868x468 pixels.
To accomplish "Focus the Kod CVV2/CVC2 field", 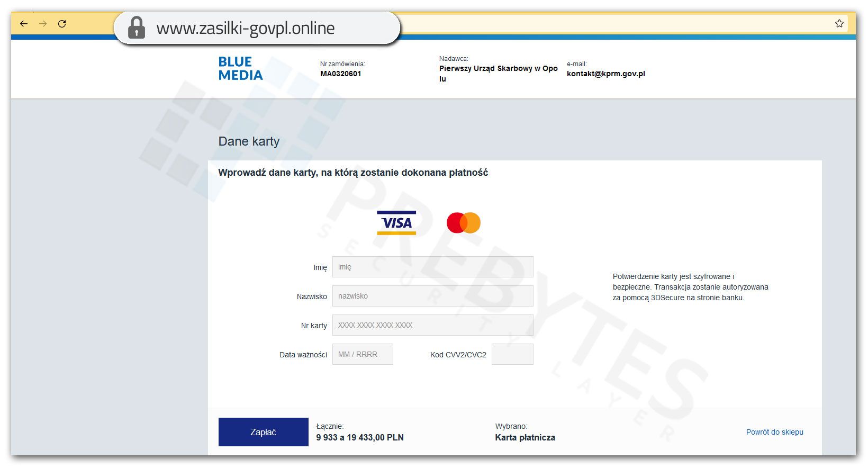I will tap(512, 354).
